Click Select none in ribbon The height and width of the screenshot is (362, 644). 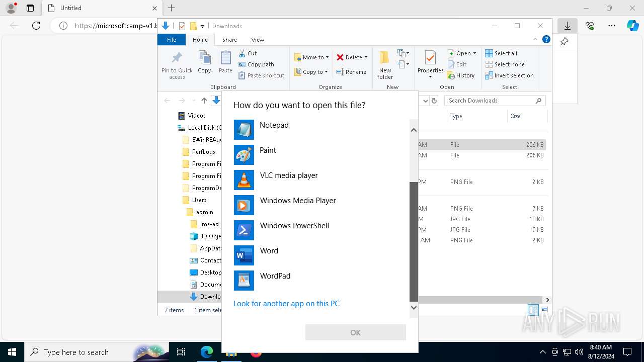(x=505, y=64)
